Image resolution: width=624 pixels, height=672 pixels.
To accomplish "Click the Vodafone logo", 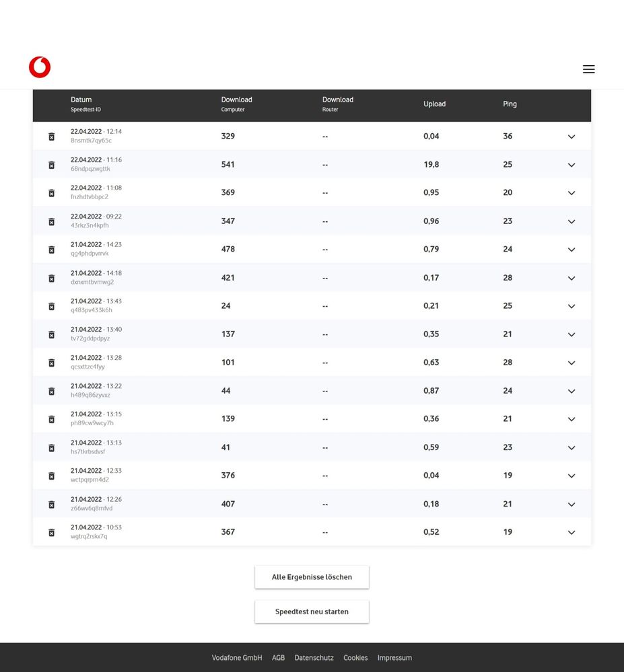I will (39, 67).
